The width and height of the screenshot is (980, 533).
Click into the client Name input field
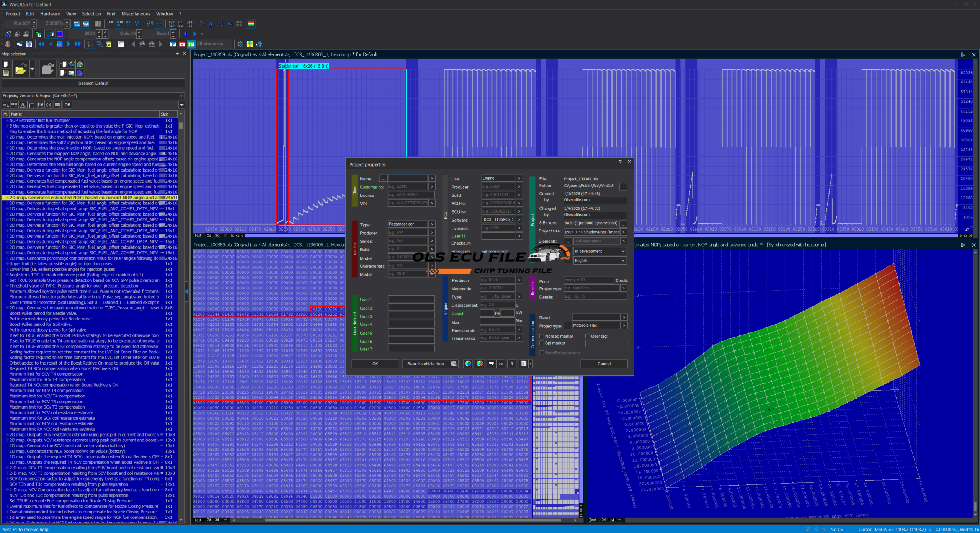pyautogui.click(x=407, y=178)
